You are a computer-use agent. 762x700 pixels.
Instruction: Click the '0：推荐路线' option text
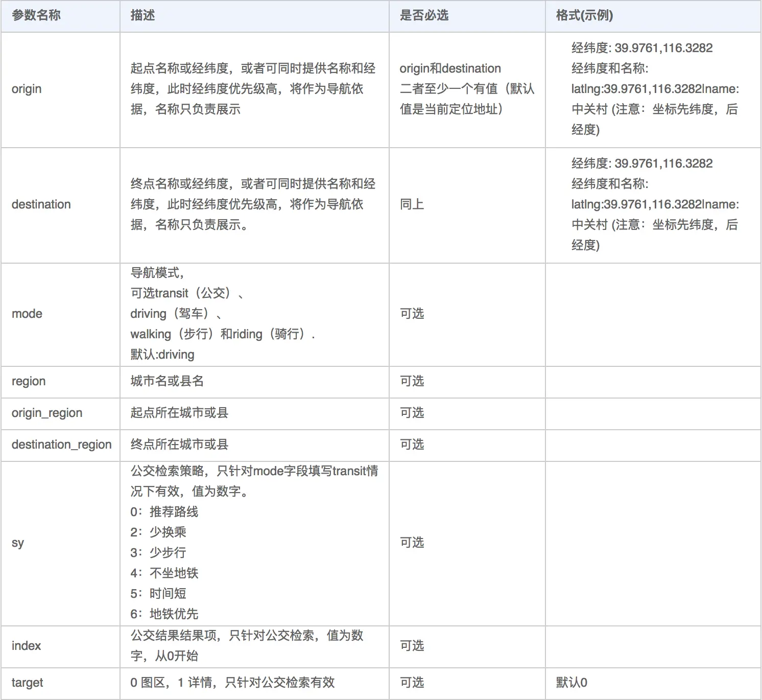pos(164,512)
